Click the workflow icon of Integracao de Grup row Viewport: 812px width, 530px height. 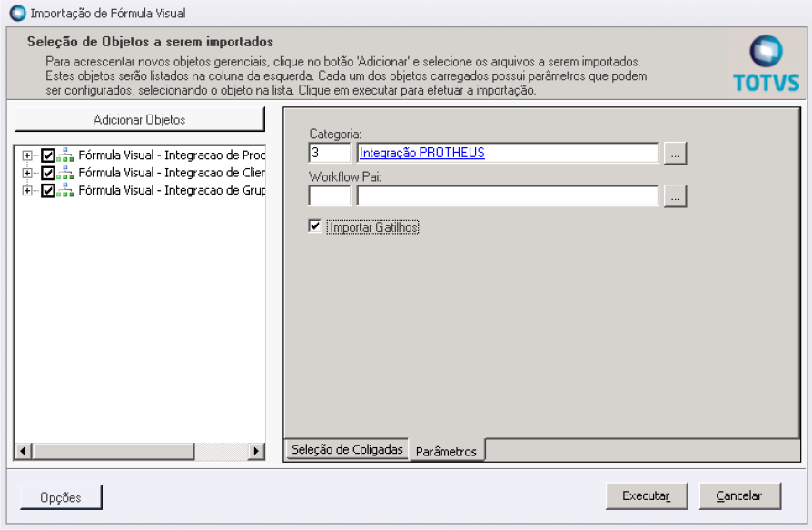point(65,190)
